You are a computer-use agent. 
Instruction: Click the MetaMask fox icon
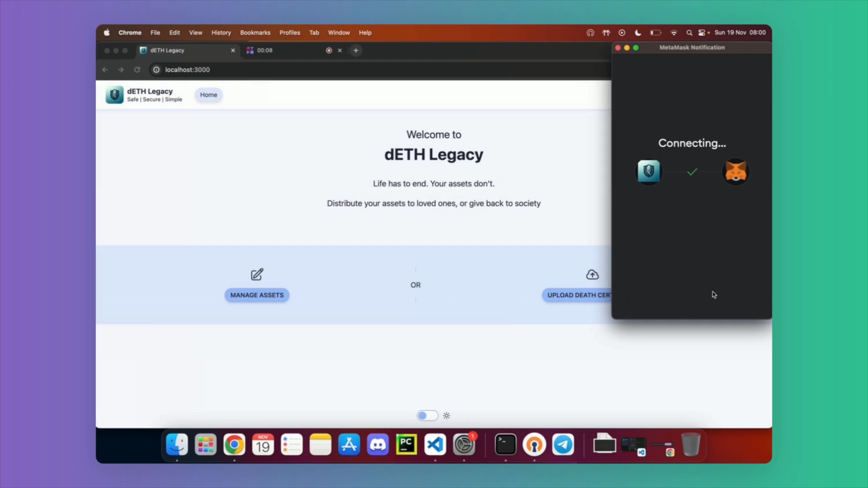tap(736, 172)
